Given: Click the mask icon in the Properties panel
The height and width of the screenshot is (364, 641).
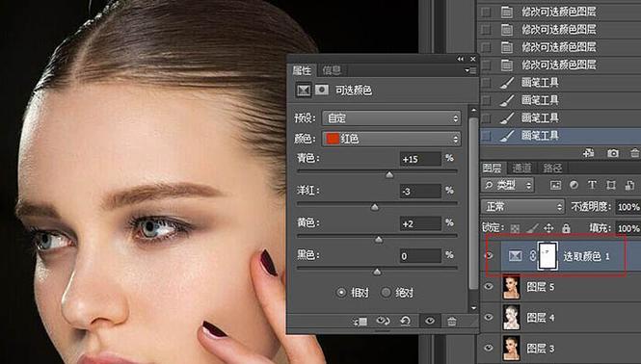Looking at the screenshot, I should tap(321, 90).
